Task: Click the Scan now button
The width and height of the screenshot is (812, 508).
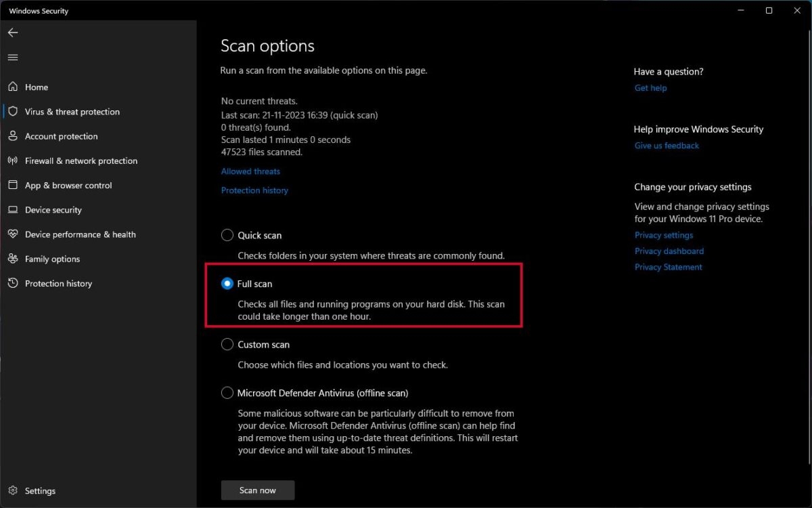Action: pos(257,490)
